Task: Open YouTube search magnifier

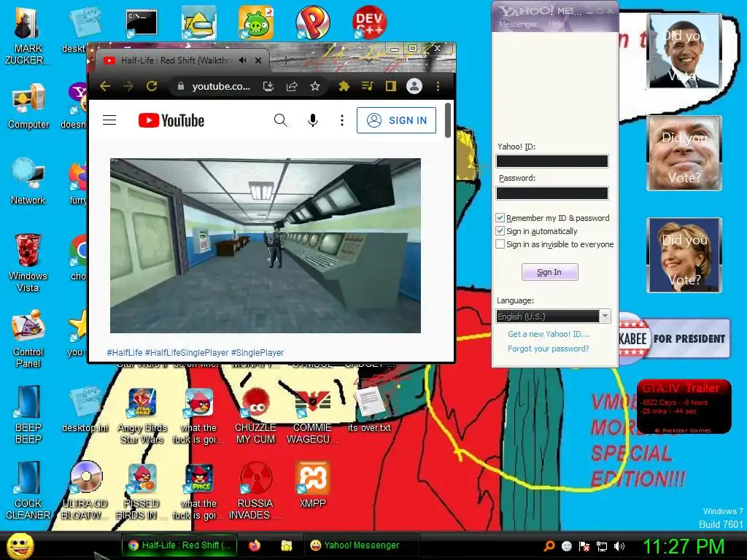Action: [x=281, y=120]
